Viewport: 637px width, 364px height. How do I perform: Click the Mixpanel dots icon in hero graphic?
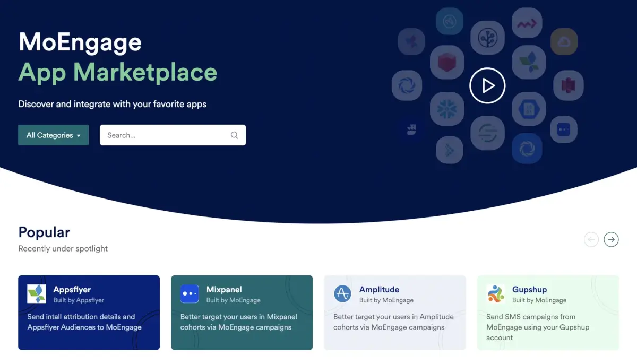click(564, 129)
